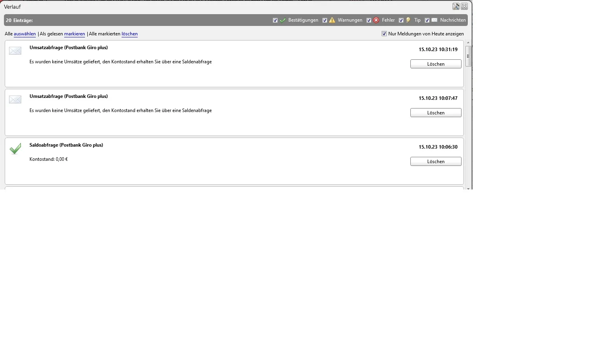Click the red error icon beside Fehler
This screenshot has height=364, width=589.
point(376,20)
